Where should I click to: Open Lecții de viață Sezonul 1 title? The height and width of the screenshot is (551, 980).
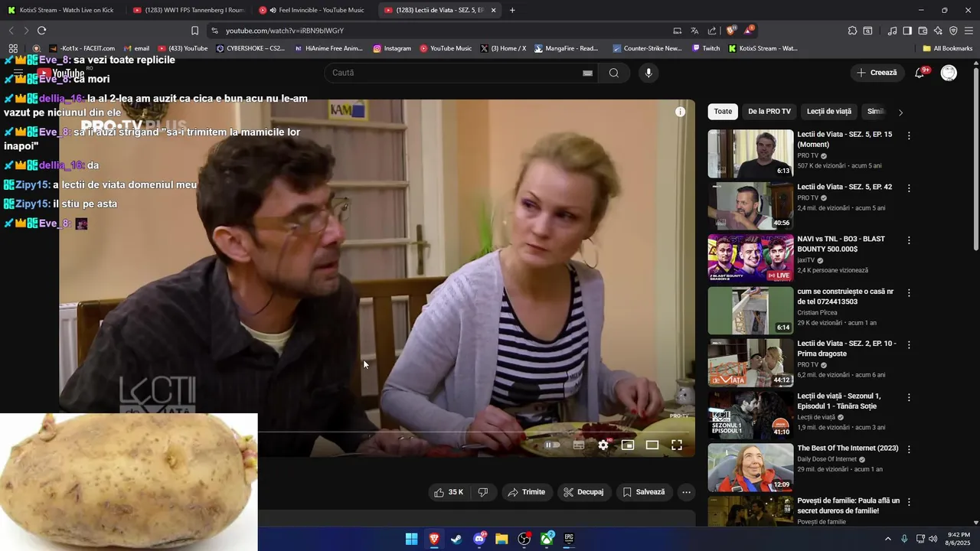[x=839, y=401]
